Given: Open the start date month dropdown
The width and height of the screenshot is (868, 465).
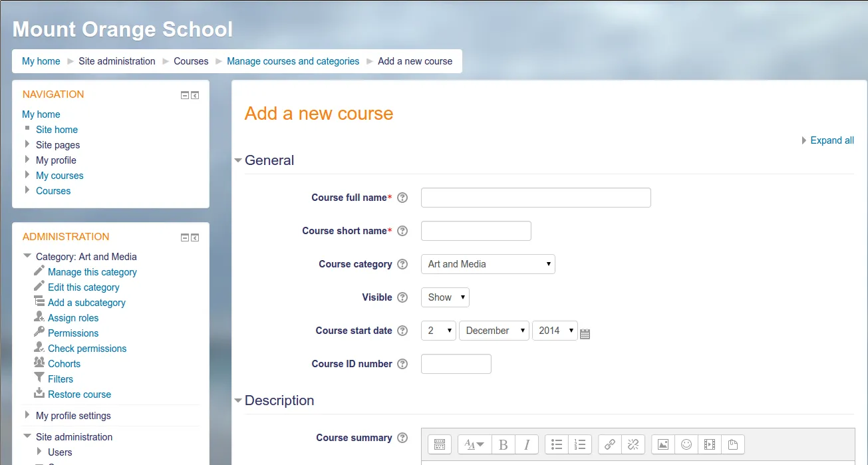Looking at the screenshot, I should click(x=494, y=331).
